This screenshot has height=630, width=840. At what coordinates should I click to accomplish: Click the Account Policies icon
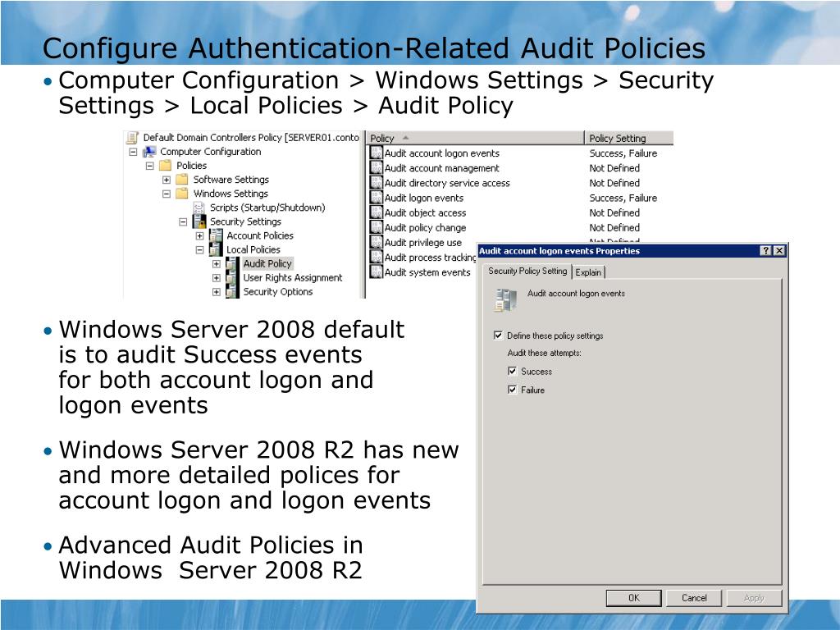coord(216,235)
